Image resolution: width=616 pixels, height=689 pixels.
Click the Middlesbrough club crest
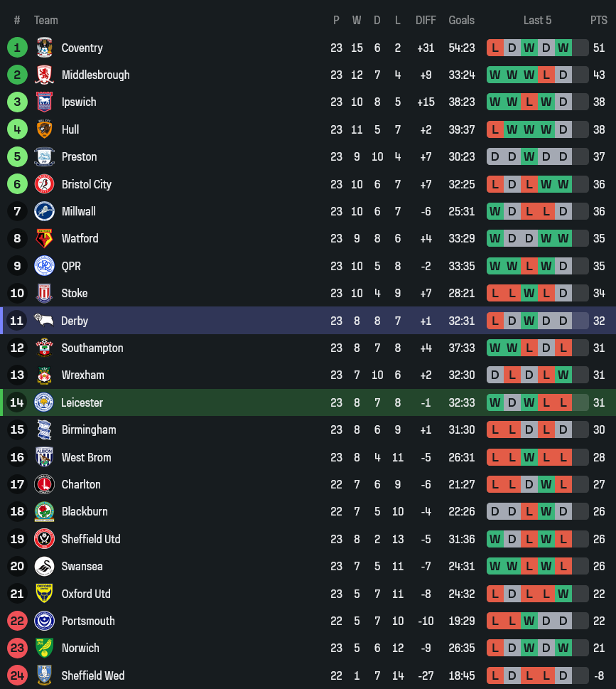point(44,75)
